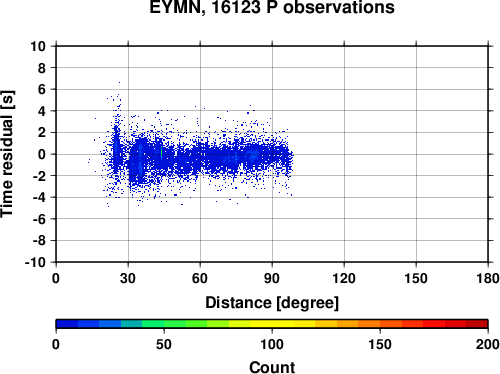
Task: Click the x-axis tick label 120
Action: tap(344, 278)
